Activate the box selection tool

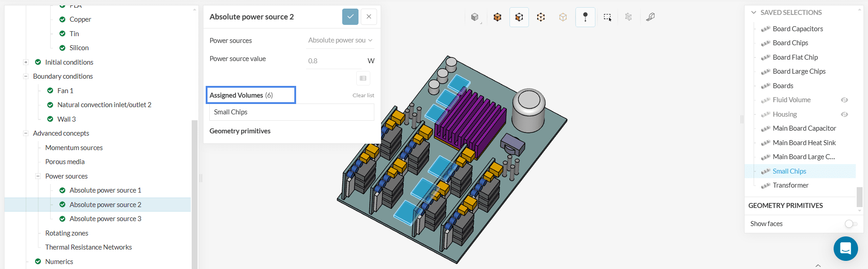click(607, 17)
